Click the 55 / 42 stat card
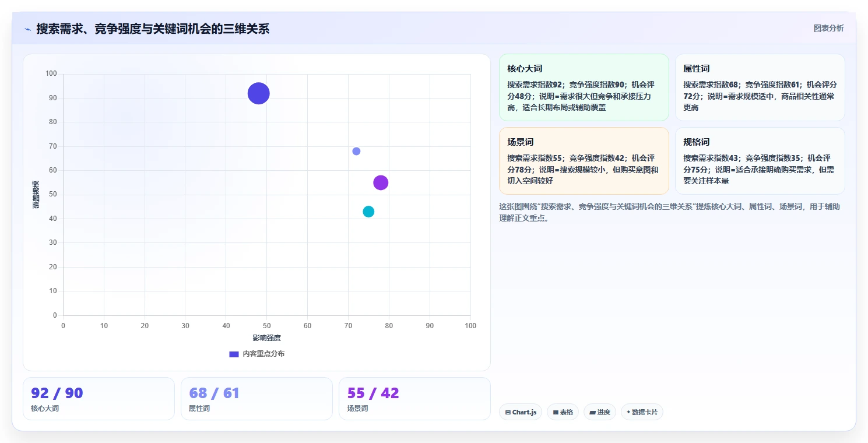 [414, 399]
